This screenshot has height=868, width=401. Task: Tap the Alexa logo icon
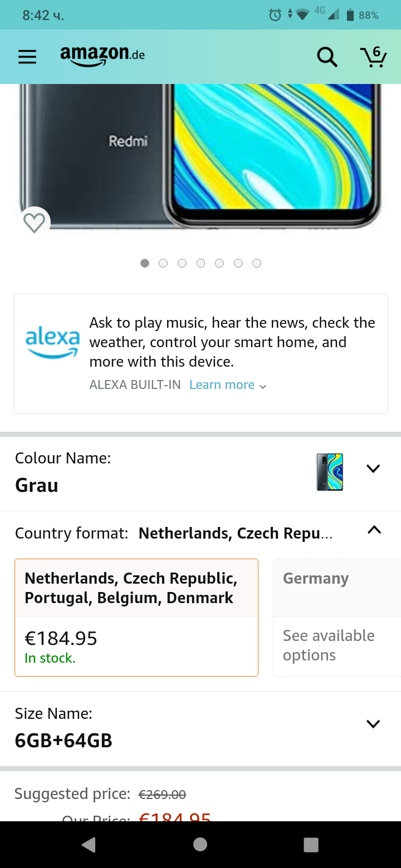pos(52,342)
